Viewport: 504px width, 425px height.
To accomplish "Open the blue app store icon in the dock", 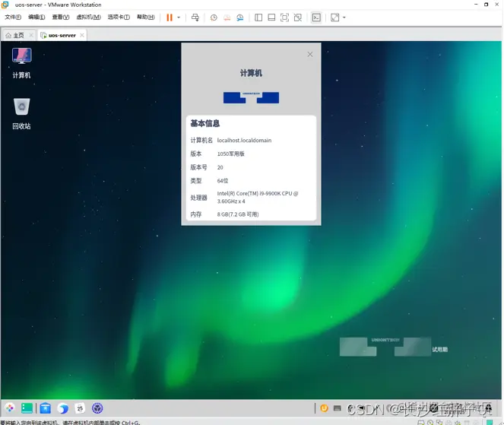I will pos(46,408).
